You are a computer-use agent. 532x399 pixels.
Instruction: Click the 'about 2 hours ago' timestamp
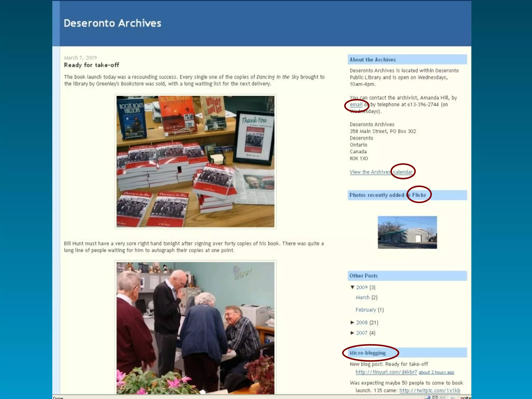pyautogui.click(x=436, y=372)
